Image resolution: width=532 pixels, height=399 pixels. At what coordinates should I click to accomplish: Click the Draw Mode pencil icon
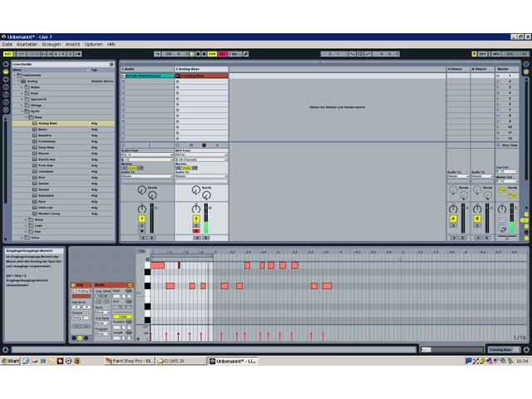click(246, 54)
